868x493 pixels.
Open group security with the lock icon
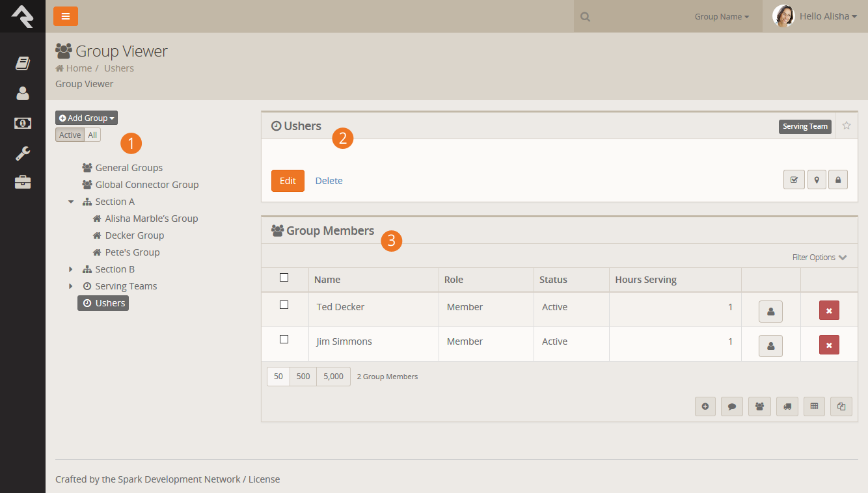point(838,179)
